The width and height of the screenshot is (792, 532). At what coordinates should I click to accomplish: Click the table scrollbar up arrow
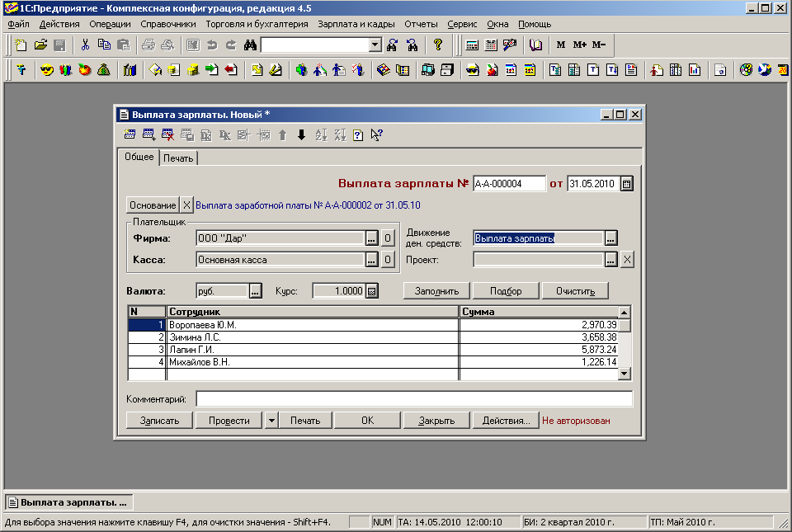click(625, 312)
